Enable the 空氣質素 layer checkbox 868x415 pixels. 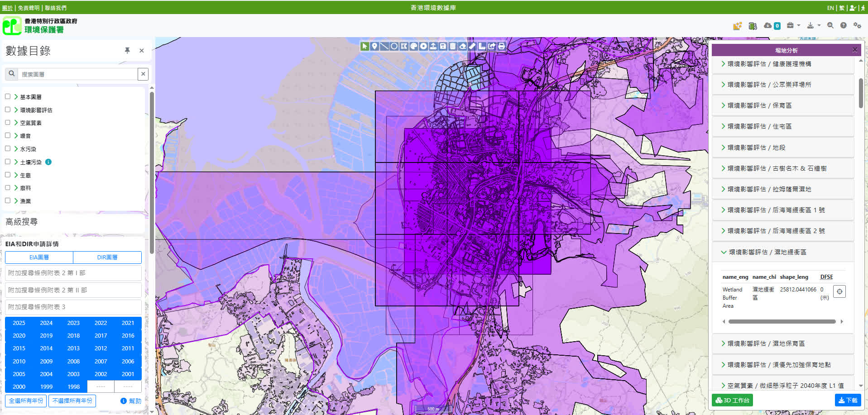click(x=8, y=123)
